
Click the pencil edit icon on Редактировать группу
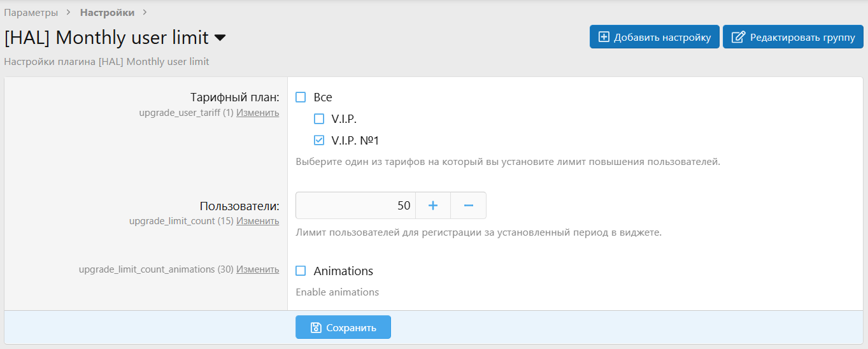[x=738, y=37]
